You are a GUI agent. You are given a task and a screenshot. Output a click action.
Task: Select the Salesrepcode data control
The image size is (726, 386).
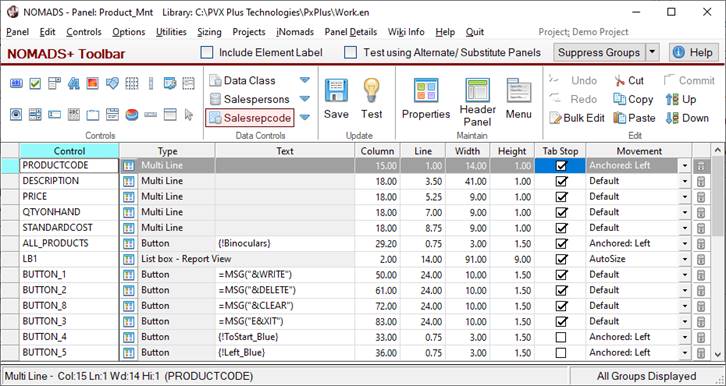(250, 118)
